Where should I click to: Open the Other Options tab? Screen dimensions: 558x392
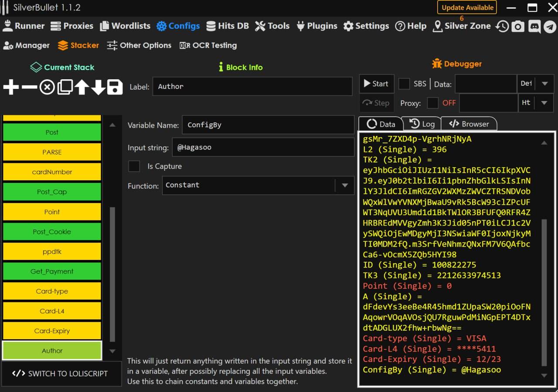pos(139,45)
